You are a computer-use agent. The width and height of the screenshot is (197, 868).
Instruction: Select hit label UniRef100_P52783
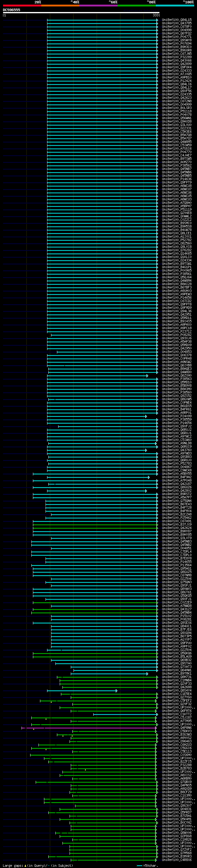pos(177,464)
